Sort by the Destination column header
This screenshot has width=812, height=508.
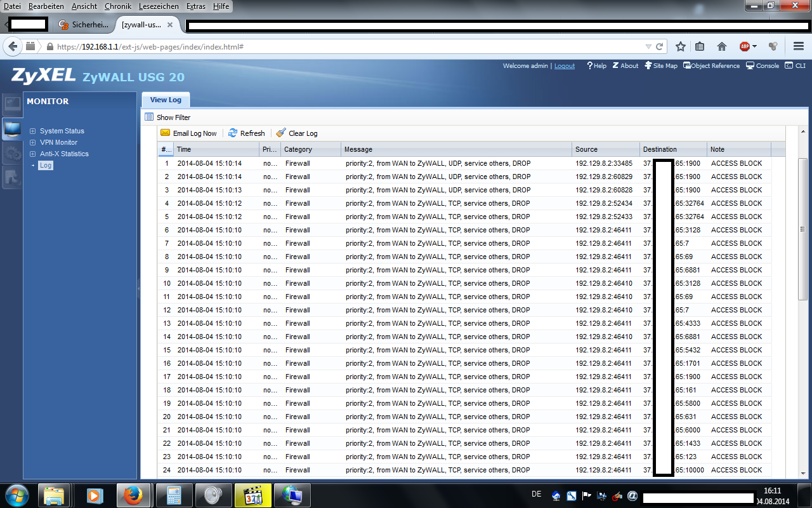673,149
